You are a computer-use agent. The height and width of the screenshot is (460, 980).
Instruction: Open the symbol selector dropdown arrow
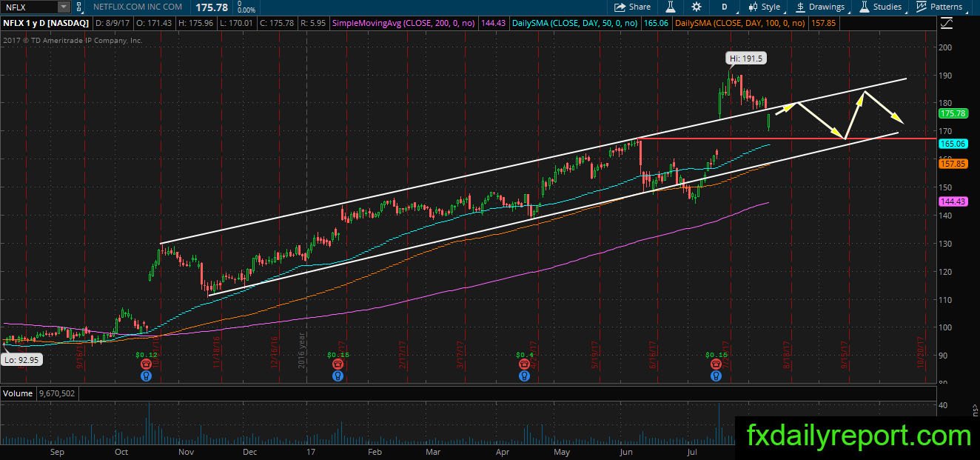point(64,7)
